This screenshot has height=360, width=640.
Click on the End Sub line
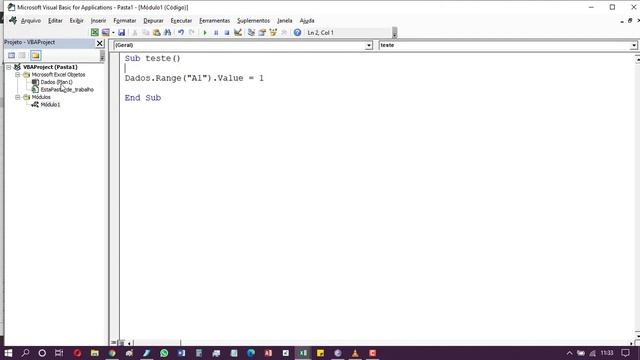pyautogui.click(x=143, y=98)
